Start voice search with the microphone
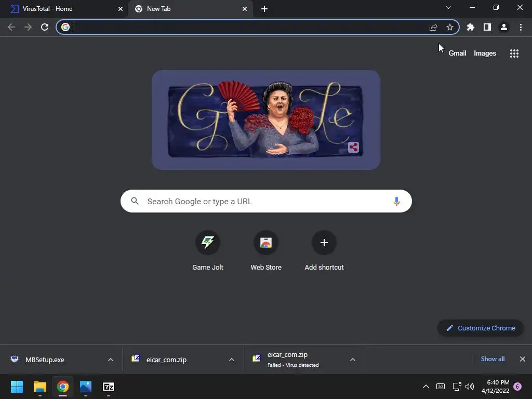532x399 pixels. pyautogui.click(x=396, y=201)
